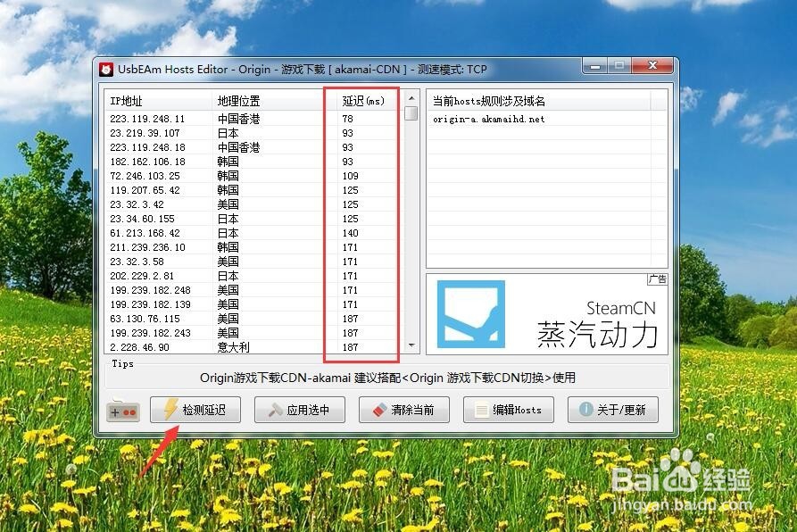Click the 109 latency value

click(x=350, y=176)
